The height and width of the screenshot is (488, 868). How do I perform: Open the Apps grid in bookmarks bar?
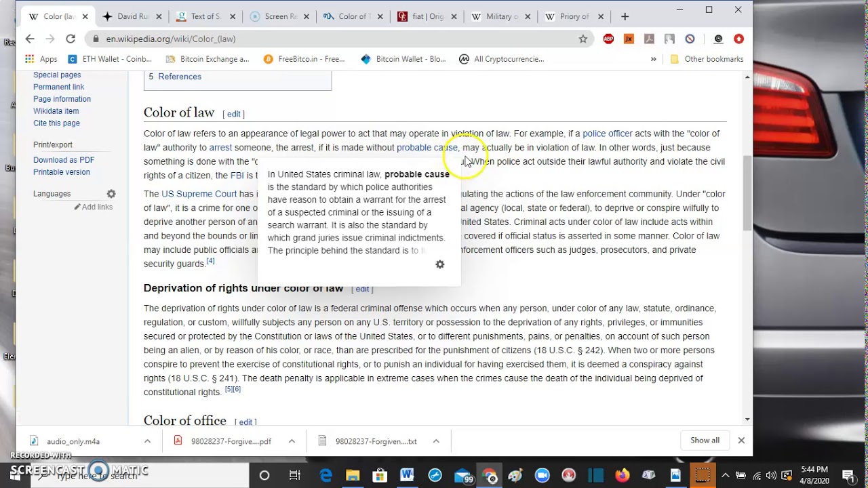point(41,59)
